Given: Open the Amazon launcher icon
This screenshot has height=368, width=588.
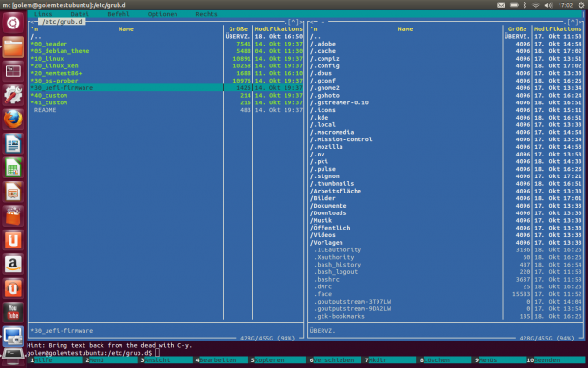Looking at the screenshot, I should coord(12,264).
